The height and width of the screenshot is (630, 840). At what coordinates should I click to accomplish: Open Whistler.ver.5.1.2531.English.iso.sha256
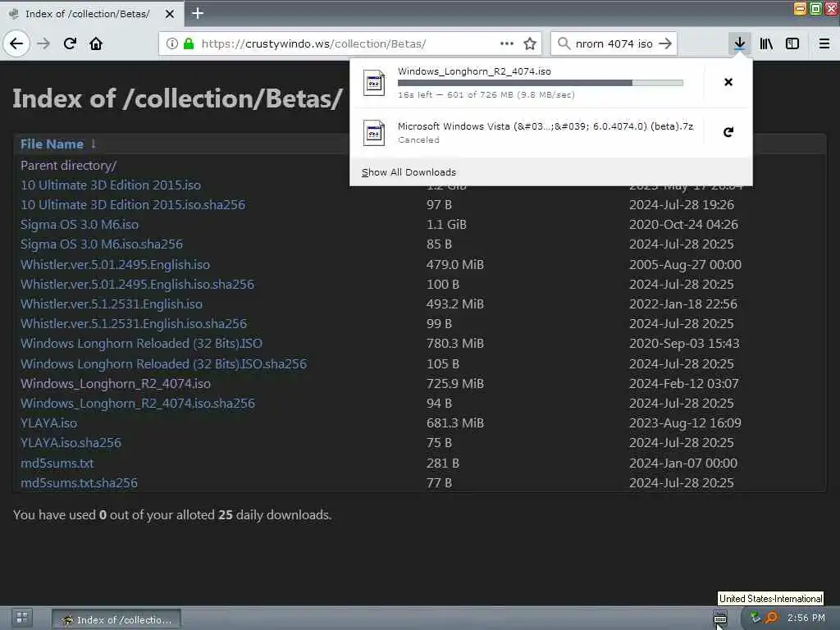point(134,323)
